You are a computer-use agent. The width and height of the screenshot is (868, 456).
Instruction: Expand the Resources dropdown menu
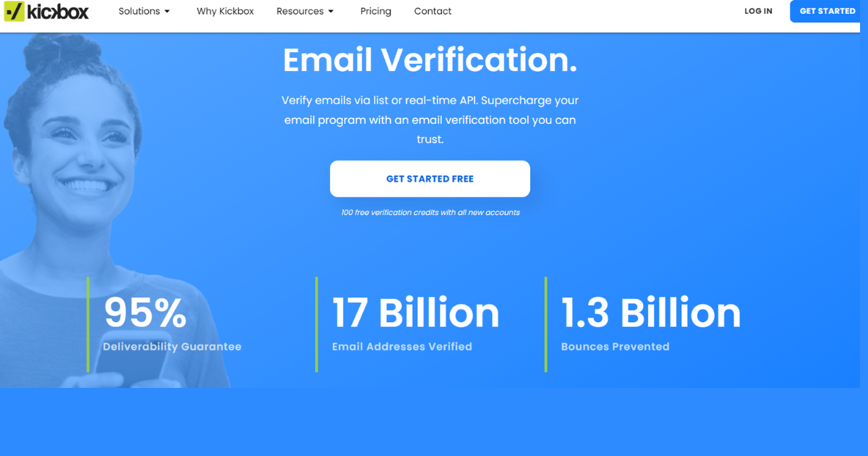305,11
